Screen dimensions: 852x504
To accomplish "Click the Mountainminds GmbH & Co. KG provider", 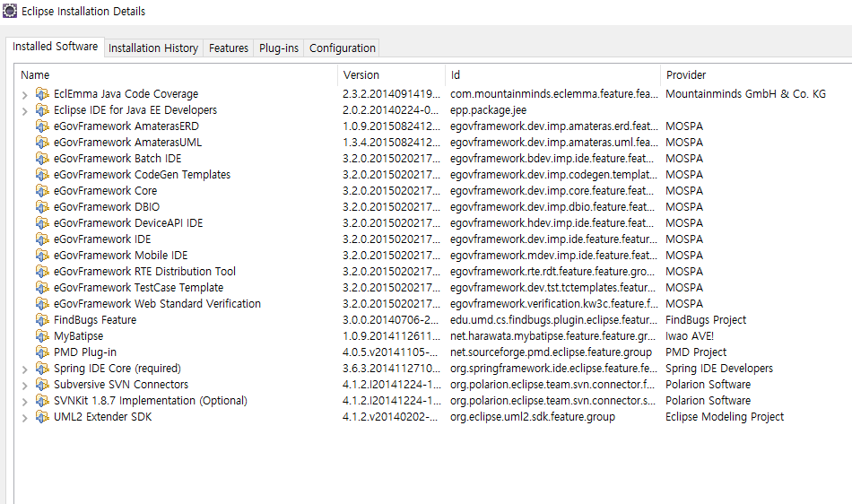I will point(745,94).
